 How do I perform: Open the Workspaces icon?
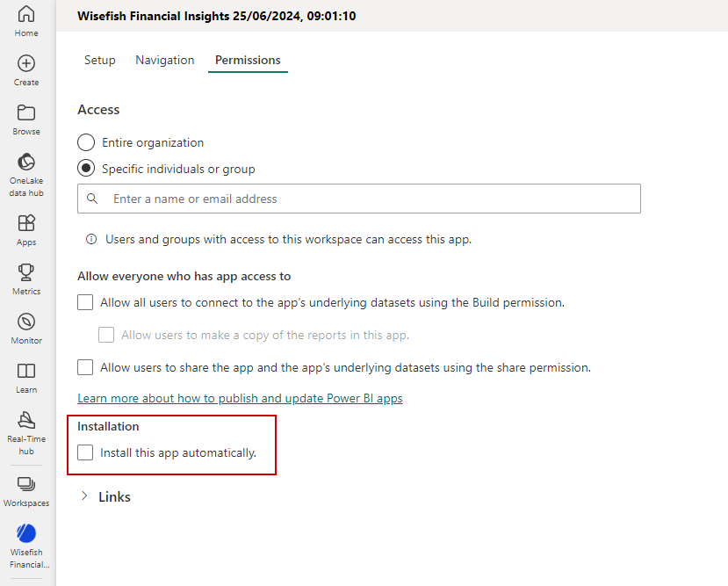[26, 485]
